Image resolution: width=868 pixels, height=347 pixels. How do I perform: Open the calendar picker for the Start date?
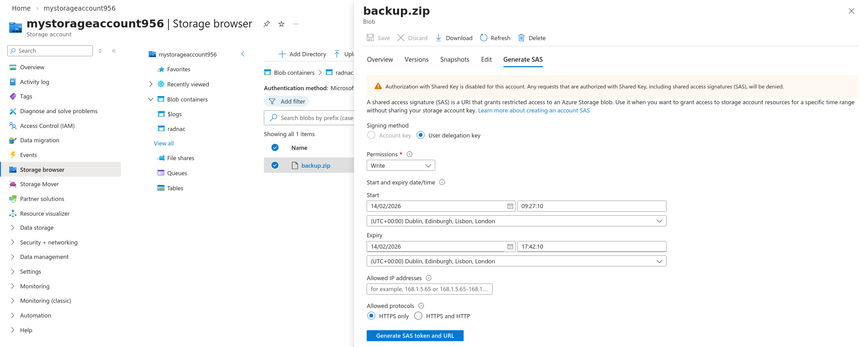[510, 206]
